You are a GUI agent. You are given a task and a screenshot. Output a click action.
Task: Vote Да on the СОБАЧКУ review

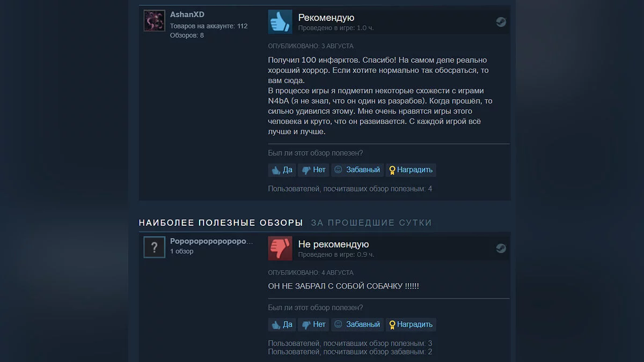click(282, 324)
